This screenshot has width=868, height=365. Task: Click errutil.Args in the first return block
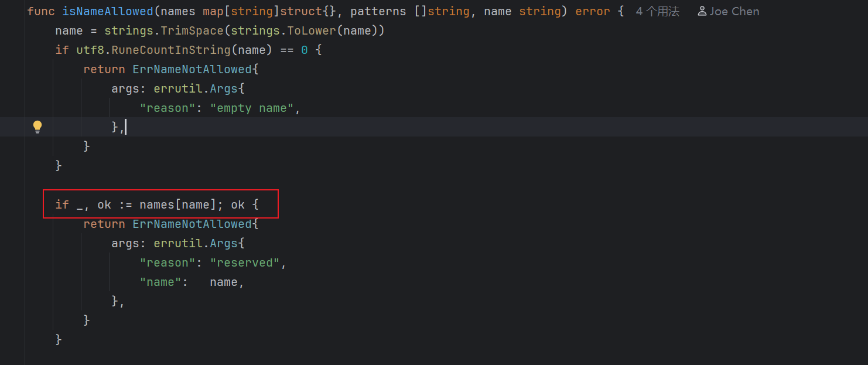(x=196, y=88)
